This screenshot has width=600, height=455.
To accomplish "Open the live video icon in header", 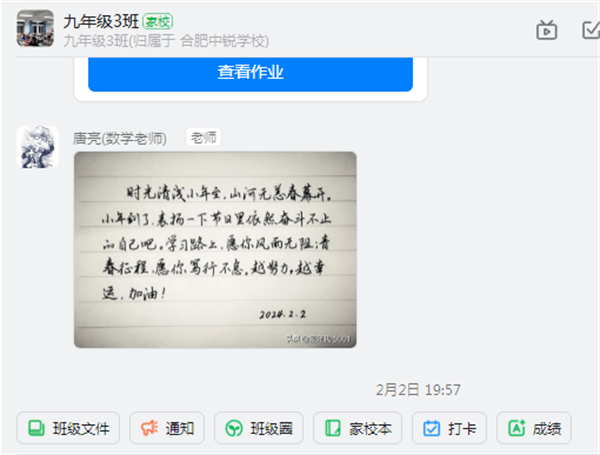I will point(546,30).
